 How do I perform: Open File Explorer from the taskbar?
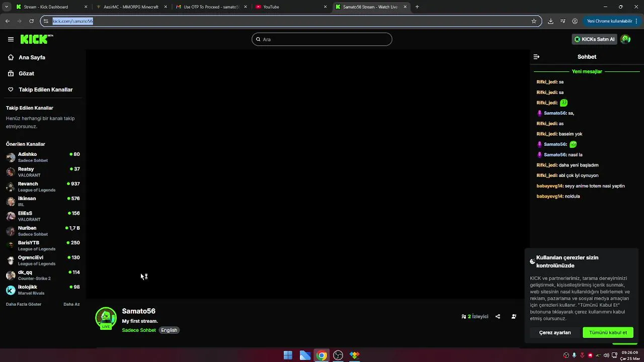click(x=305, y=355)
